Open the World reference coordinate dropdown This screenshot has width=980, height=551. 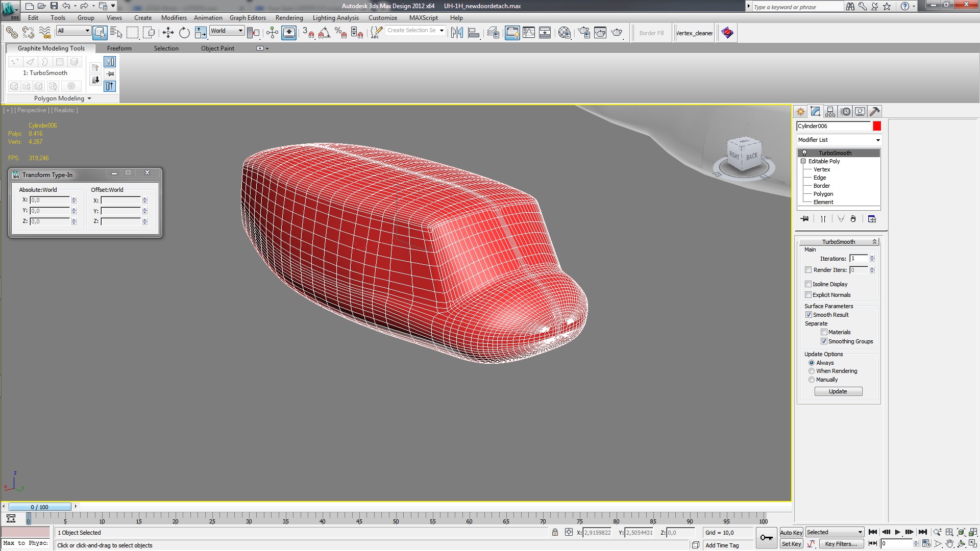pyautogui.click(x=227, y=31)
